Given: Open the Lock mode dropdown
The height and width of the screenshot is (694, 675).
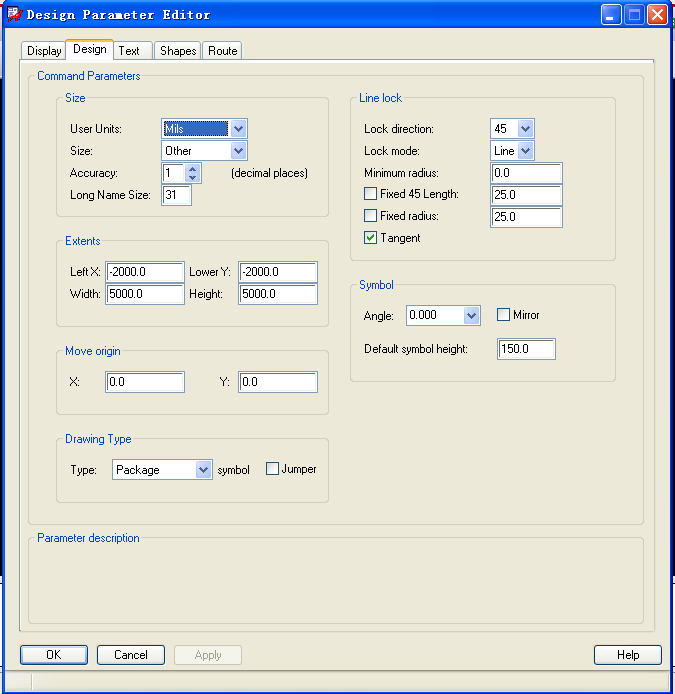Looking at the screenshot, I should 525,151.
